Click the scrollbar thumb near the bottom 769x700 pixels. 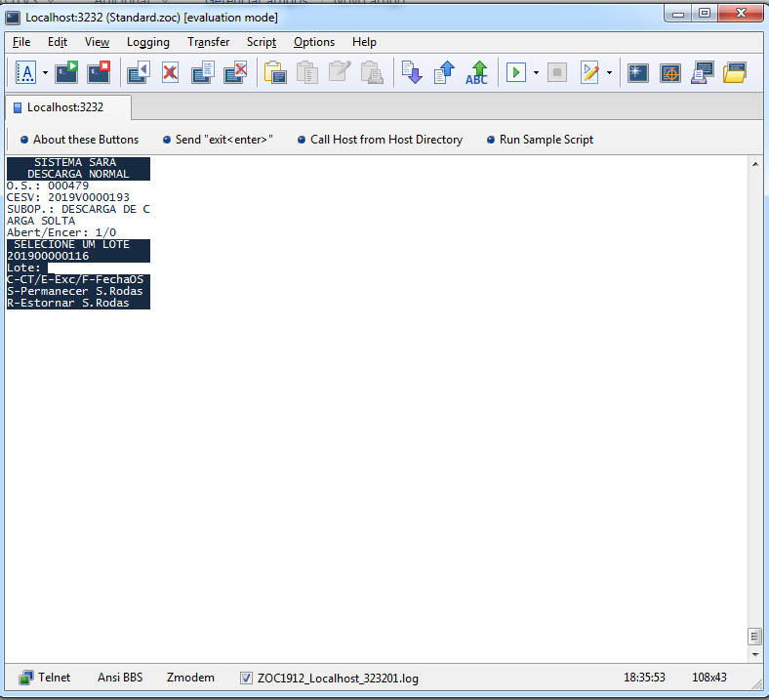tap(754, 637)
